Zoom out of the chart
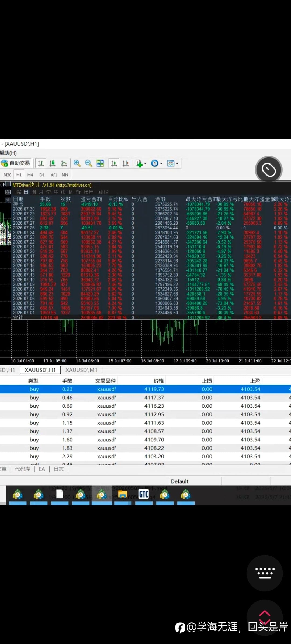 [88, 163]
